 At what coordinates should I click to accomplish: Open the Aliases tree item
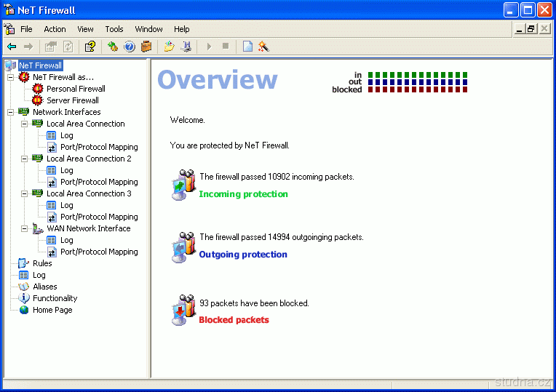coord(44,287)
